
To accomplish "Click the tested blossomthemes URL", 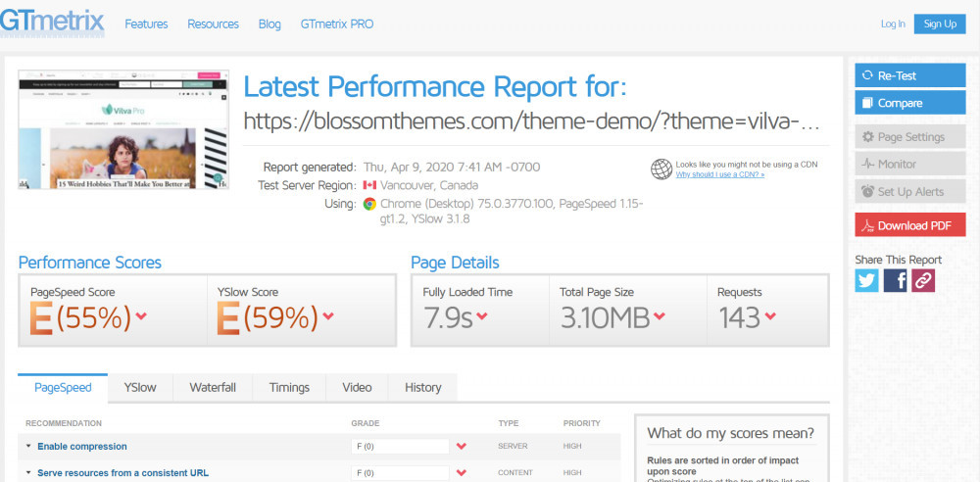I will [531, 121].
